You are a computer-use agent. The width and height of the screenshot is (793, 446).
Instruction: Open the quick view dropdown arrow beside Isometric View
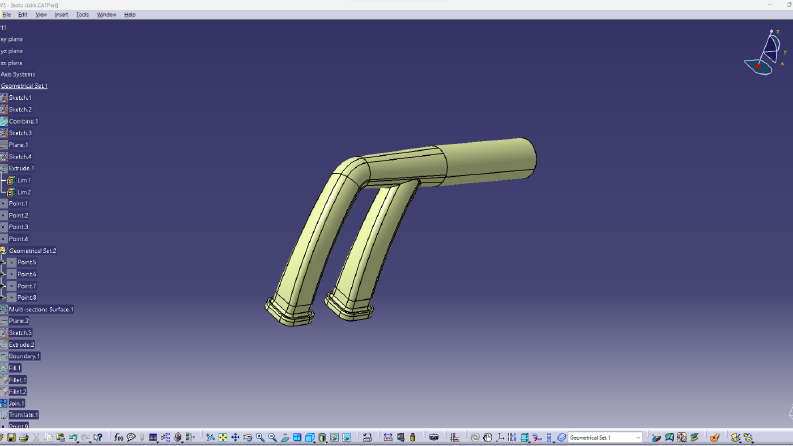315,441
